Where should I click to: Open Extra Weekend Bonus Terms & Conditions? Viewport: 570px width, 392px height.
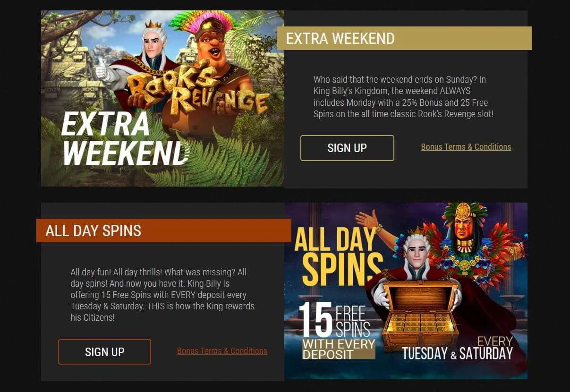[466, 147]
